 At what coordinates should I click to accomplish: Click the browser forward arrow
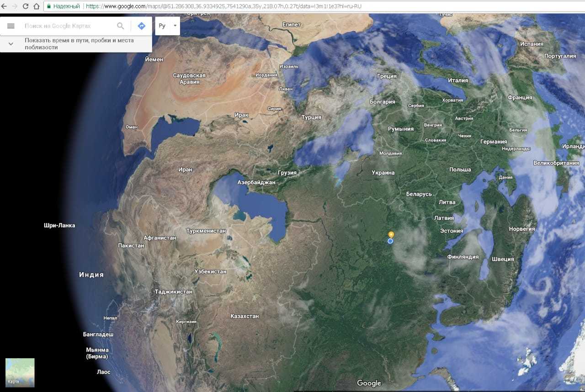coord(15,6)
